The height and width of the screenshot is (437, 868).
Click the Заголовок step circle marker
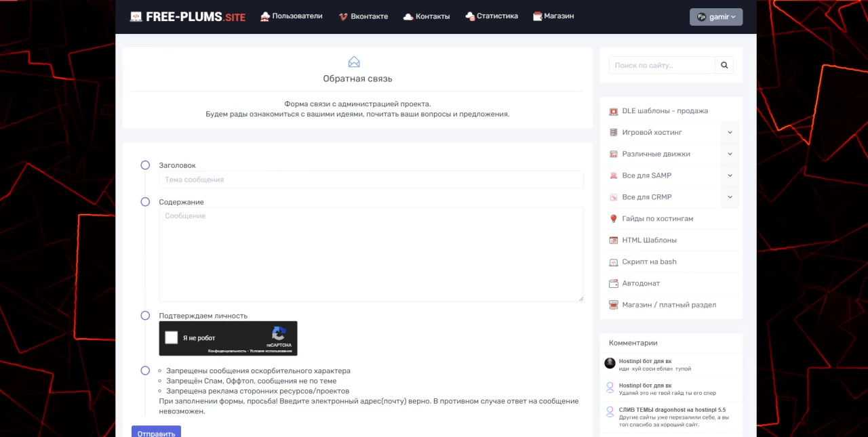pos(145,165)
